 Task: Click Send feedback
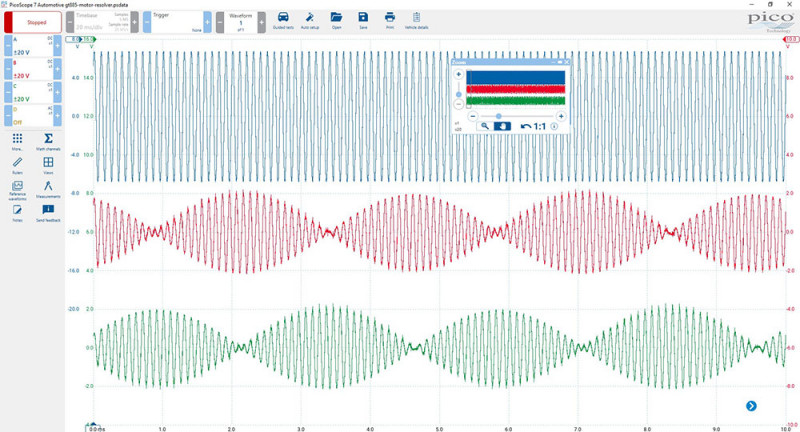48,213
